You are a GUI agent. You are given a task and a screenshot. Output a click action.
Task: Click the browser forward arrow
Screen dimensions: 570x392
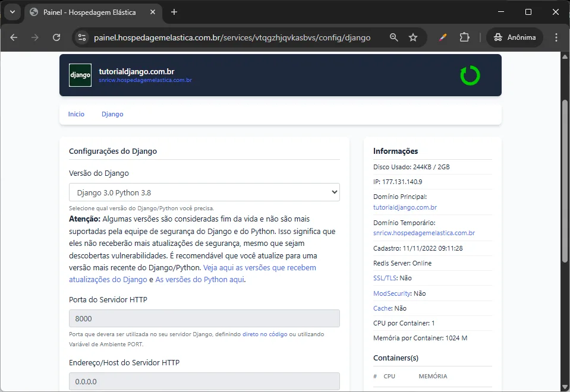35,37
